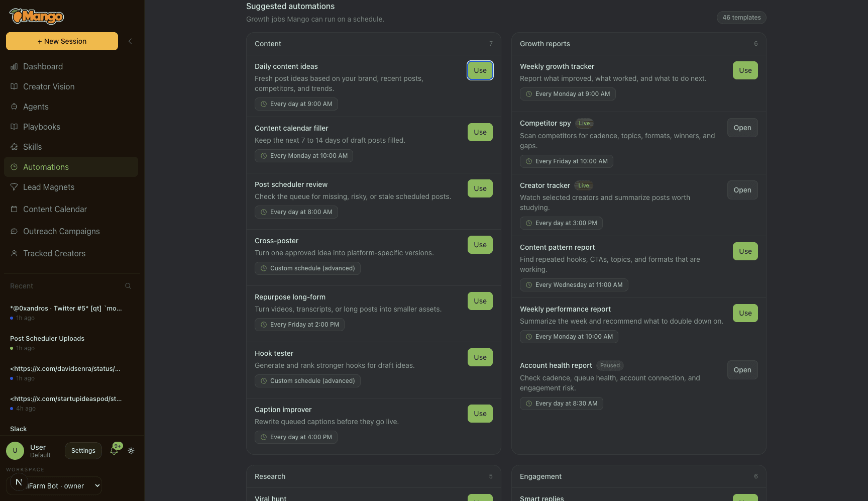Click Custom schedule chip under Cross-poster
Viewport: 868px width, 501px height.
click(x=307, y=268)
